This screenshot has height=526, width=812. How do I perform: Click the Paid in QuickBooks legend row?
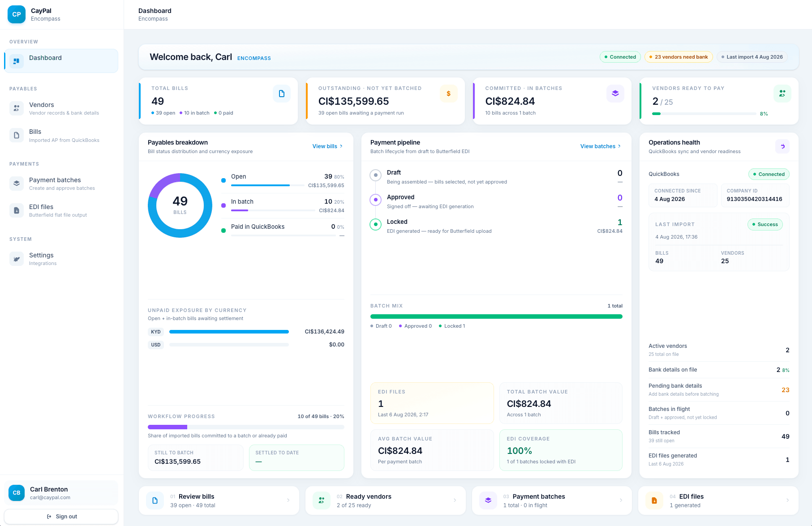coord(283,230)
